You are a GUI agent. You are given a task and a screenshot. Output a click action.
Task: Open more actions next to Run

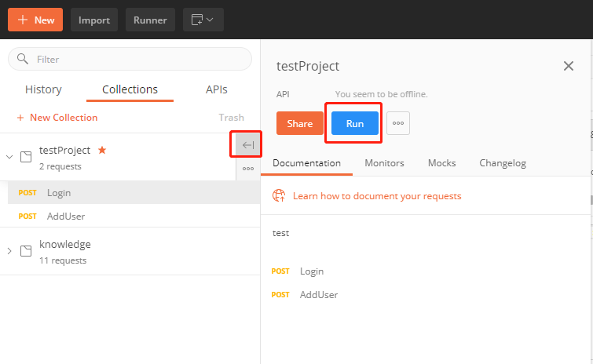click(398, 123)
